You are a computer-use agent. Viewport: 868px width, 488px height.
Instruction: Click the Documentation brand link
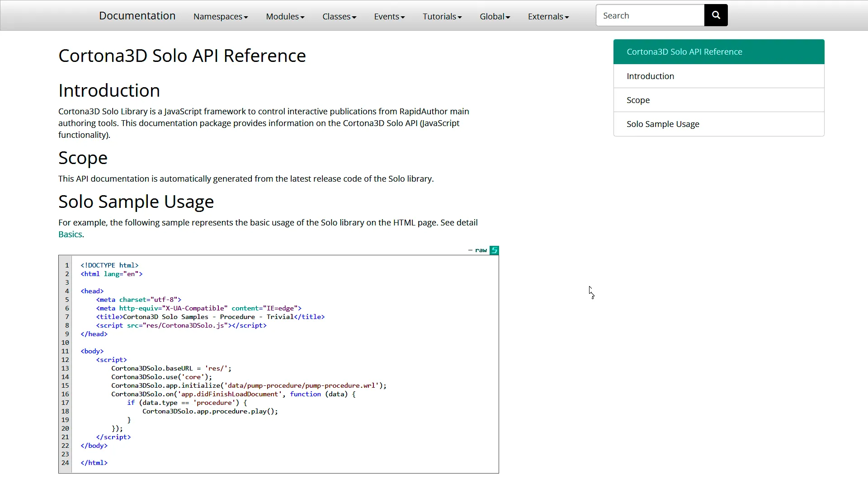coord(137,16)
